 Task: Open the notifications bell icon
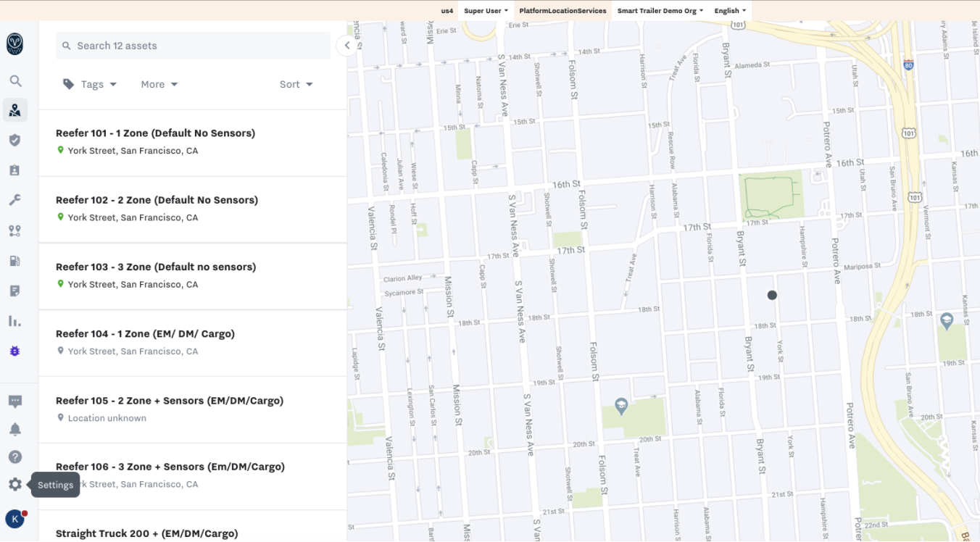pos(15,429)
